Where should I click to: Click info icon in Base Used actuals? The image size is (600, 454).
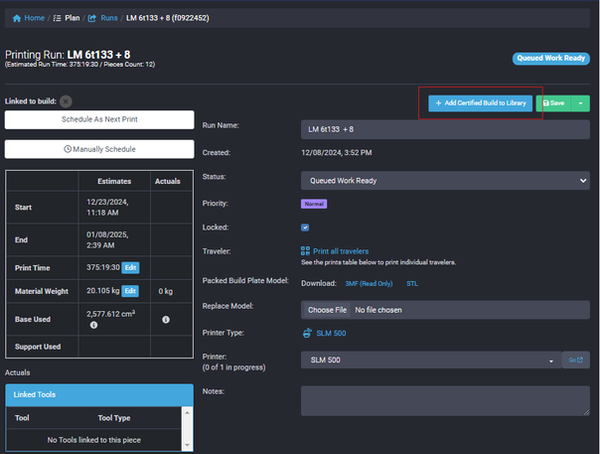pos(166,320)
